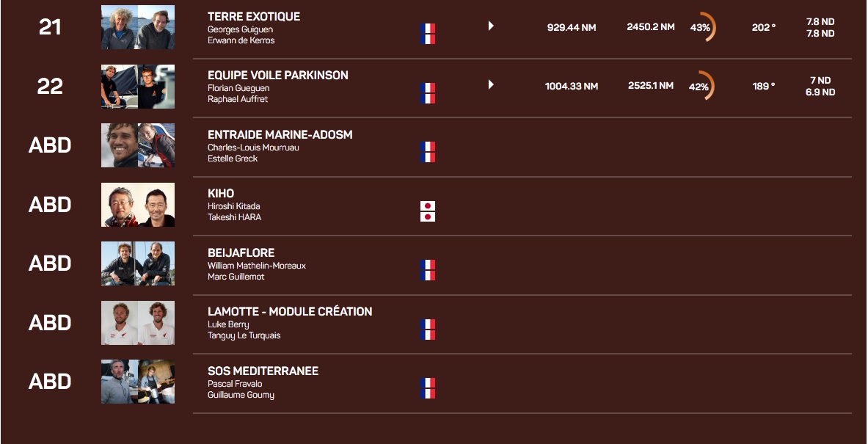868x444 pixels.
Task: Click the Japanese flag beside KIHO
Action: 428,211
